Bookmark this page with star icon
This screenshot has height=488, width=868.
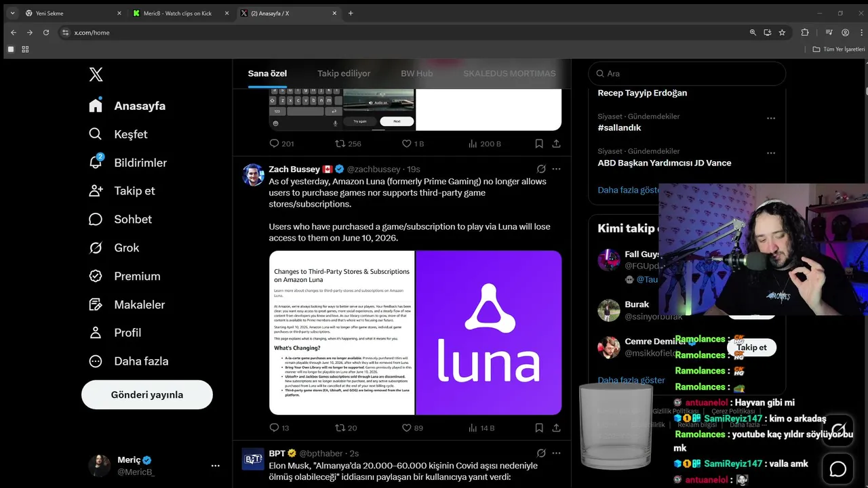tap(782, 32)
